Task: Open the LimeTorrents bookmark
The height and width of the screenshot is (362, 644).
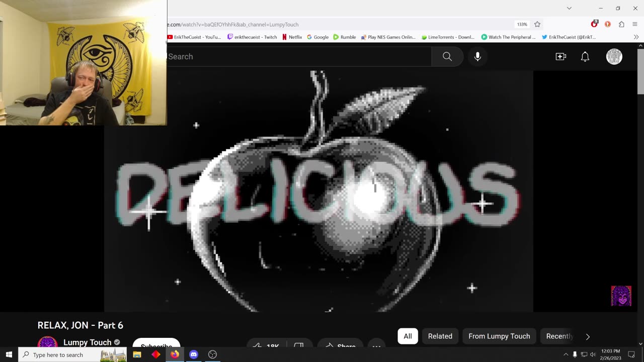Action: tap(448, 37)
